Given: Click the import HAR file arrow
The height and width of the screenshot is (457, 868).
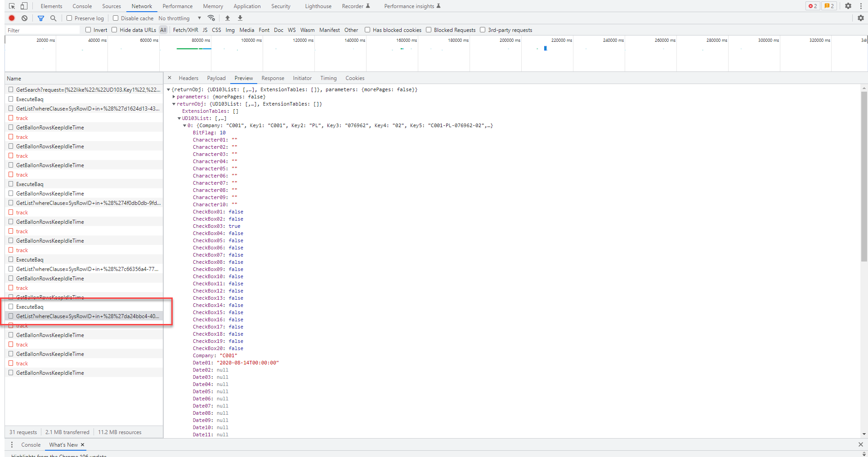Looking at the screenshot, I should (x=228, y=18).
